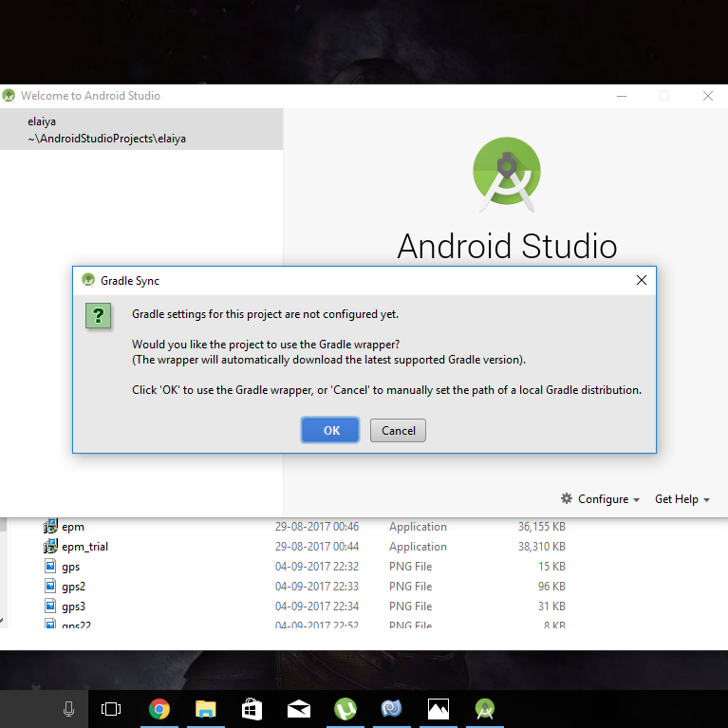Click Android Studio taskbar icon
Image resolution: width=728 pixels, height=728 pixels.
(485, 709)
